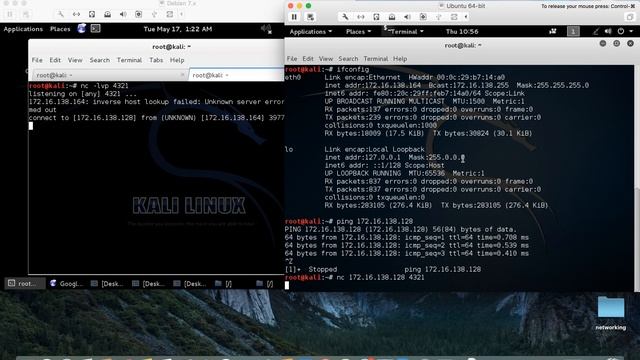Open Terminal menu in right terminal window
Image resolution: width=640 pixels, height=360 pixels.
(x=376, y=59)
